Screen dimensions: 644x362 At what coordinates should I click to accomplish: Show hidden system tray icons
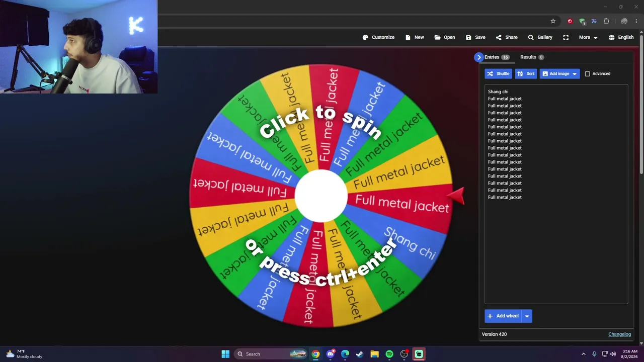pyautogui.click(x=584, y=354)
